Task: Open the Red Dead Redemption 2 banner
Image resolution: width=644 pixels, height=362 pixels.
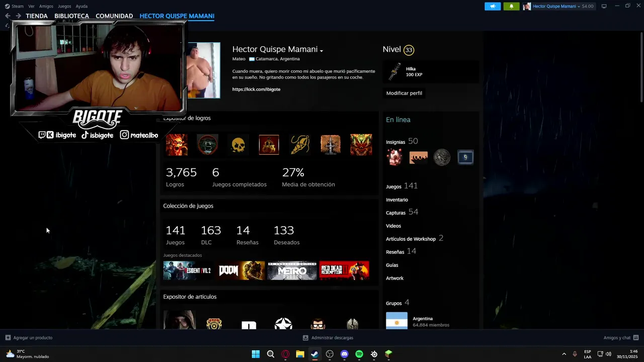Action: click(344, 270)
